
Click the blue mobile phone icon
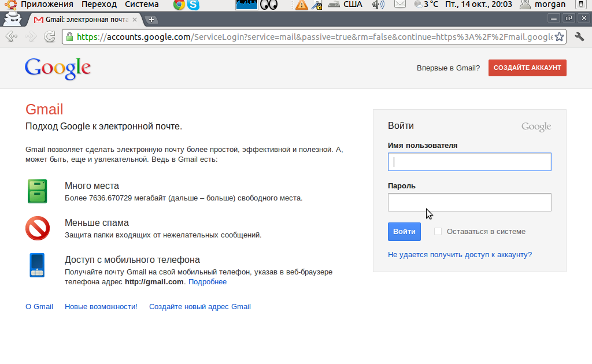coord(37,265)
